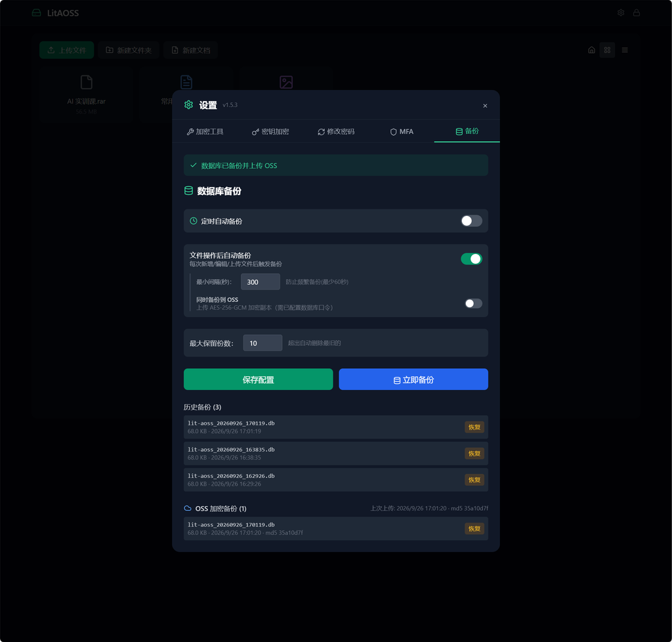Switch to the MFA tab
The width and height of the screenshot is (672, 642).
tap(402, 131)
